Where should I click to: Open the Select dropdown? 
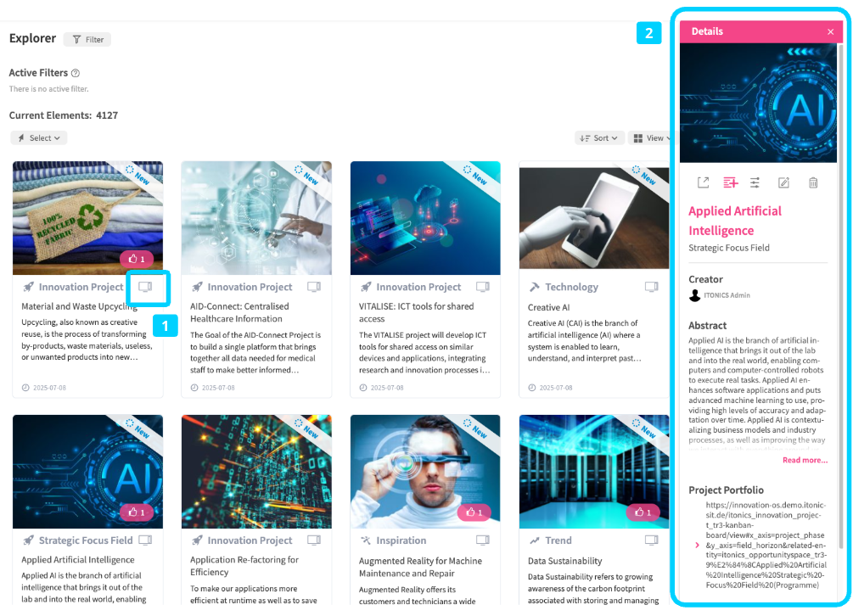pos(39,138)
